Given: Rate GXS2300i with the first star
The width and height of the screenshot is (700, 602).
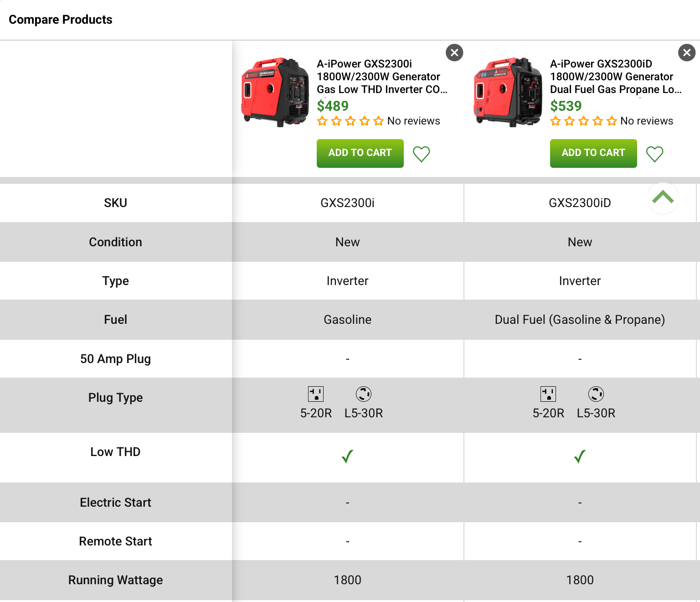Looking at the screenshot, I should point(323,121).
